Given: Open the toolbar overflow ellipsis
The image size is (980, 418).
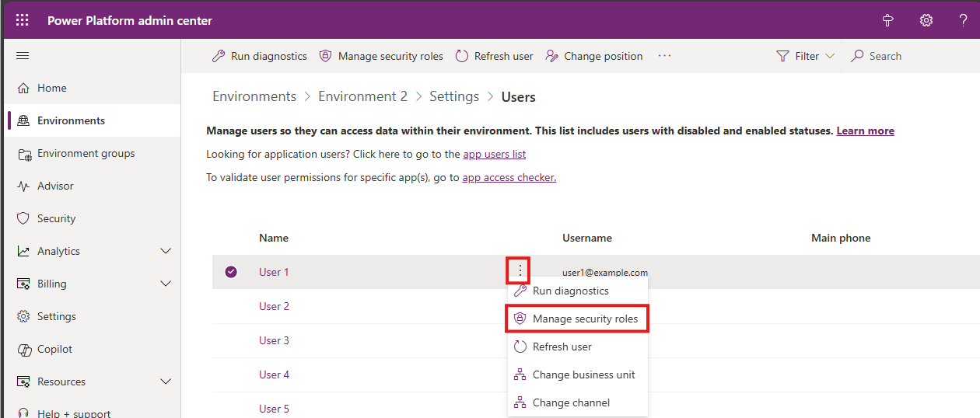Looking at the screenshot, I should 664,56.
